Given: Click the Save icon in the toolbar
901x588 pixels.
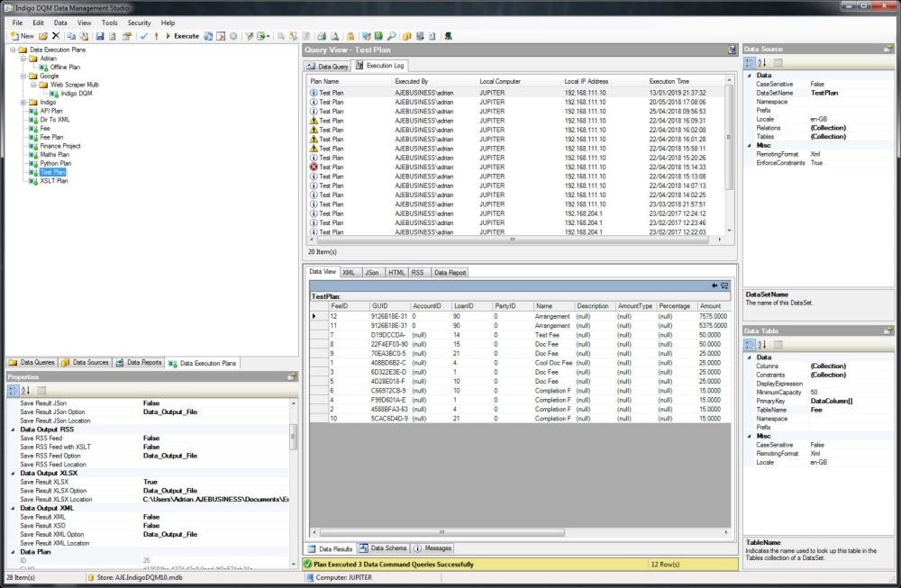Looking at the screenshot, I should click(x=101, y=36).
